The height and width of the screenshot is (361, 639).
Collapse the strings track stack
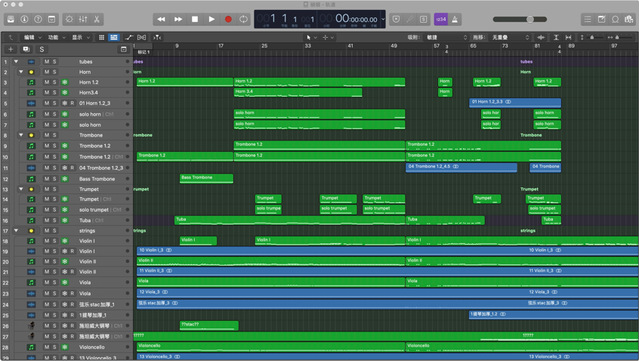[x=16, y=231]
